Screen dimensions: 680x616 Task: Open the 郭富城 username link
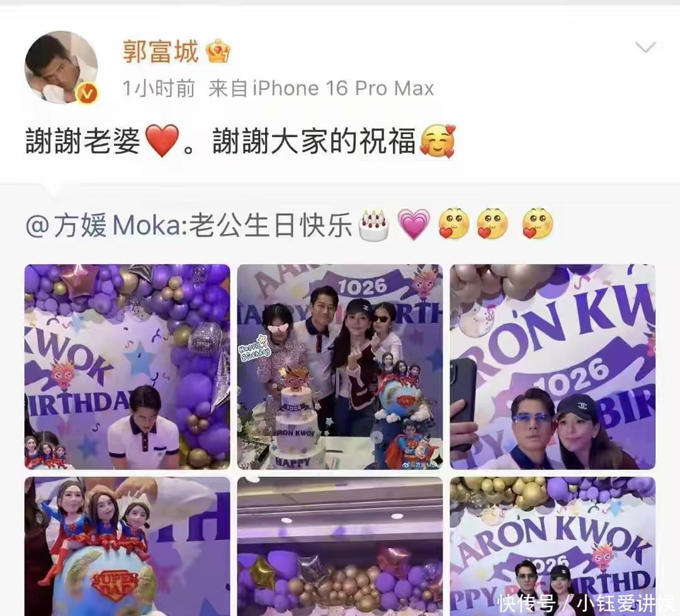(x=161, y=52)
